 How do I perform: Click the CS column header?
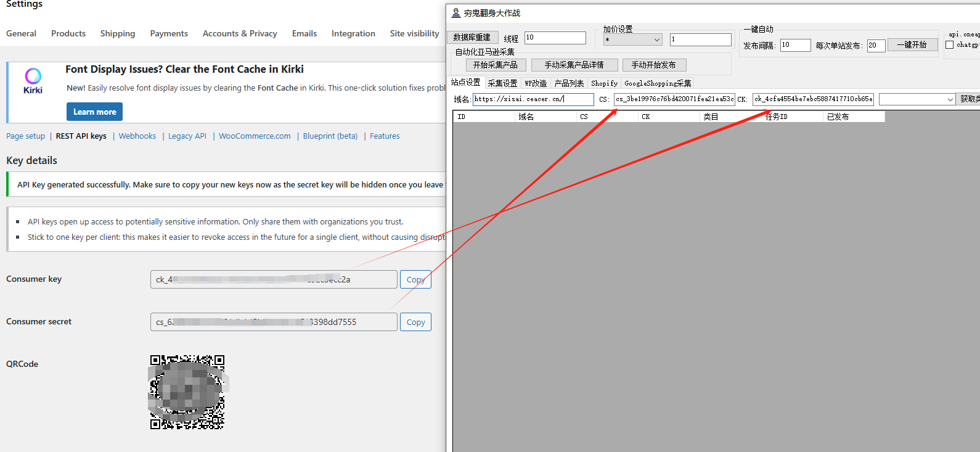pos(608,117)
